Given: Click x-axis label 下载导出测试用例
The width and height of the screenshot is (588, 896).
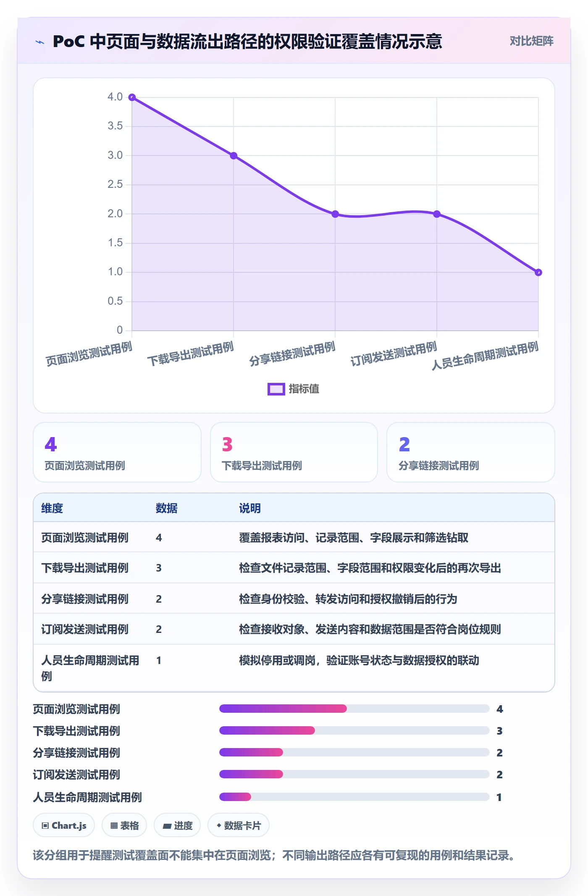Looking at the screenshot, I should pyautogui.click(x=190, y=354).
